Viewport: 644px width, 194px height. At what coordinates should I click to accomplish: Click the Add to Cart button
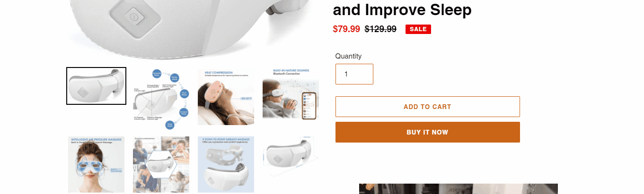click(428, 107)
